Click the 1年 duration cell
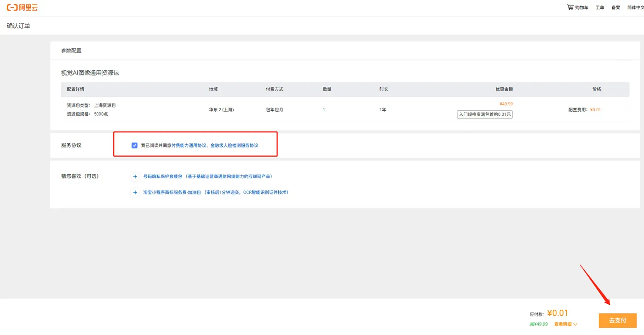 pos(383,110)
